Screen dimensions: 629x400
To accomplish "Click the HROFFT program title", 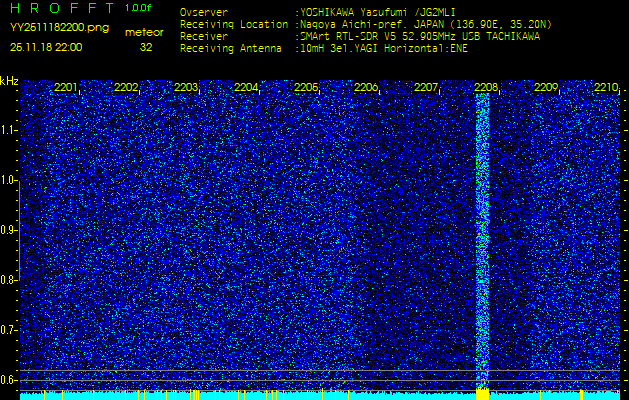I will pos(62,8).
